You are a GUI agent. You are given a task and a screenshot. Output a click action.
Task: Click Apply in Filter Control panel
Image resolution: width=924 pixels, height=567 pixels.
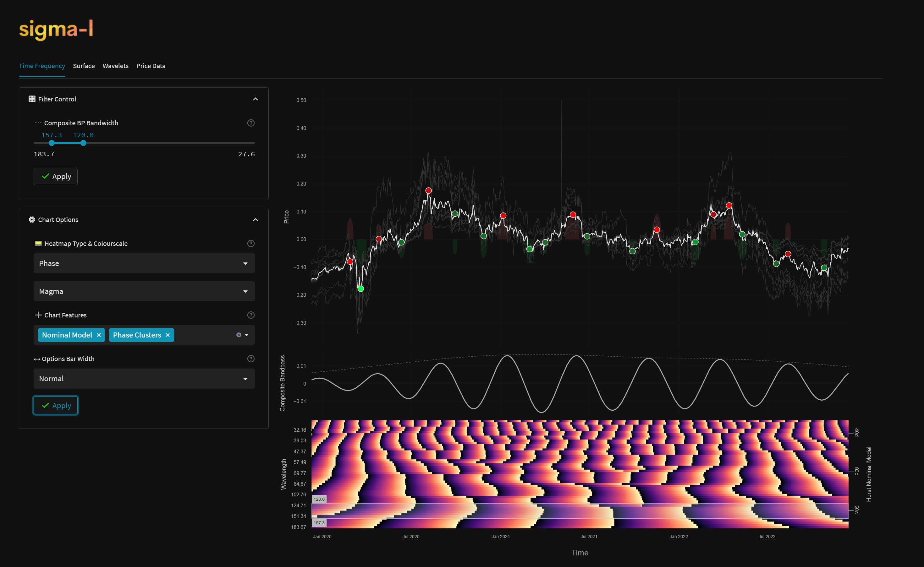click(x=56, y=177)
